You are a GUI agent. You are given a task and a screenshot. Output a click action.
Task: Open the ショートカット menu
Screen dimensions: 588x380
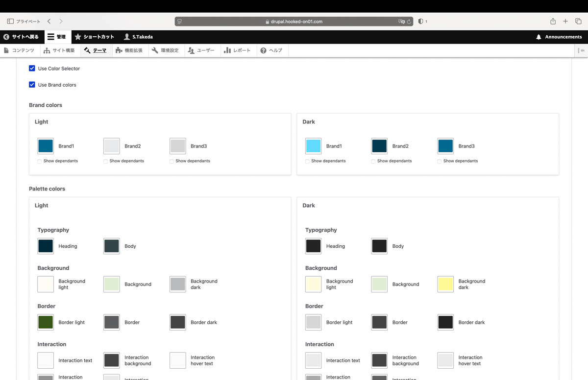click(x=95, y=37)
